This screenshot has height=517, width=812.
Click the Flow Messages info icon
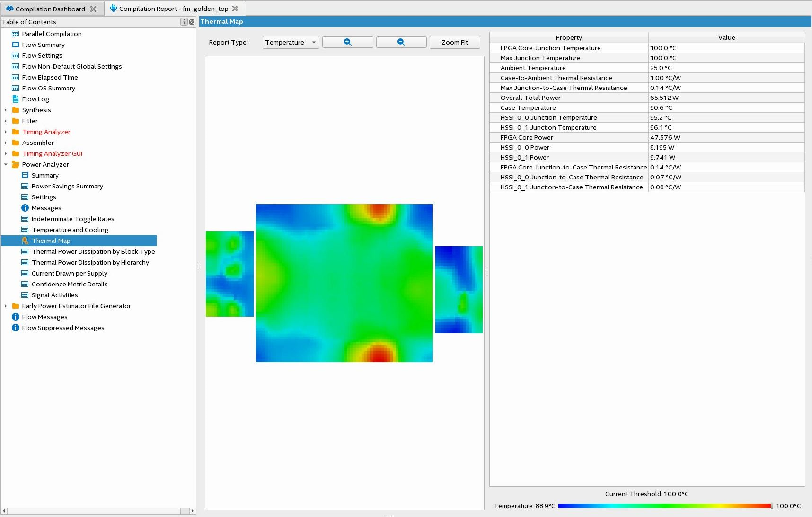[x=16, y=317]
